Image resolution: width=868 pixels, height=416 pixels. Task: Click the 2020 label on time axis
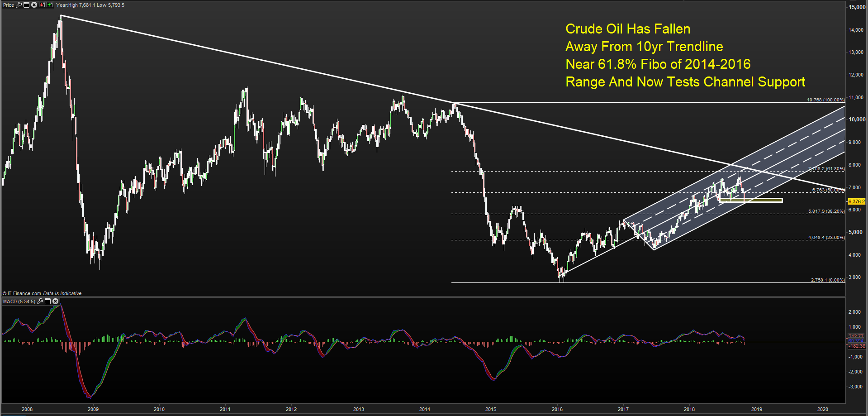[823, 409]
